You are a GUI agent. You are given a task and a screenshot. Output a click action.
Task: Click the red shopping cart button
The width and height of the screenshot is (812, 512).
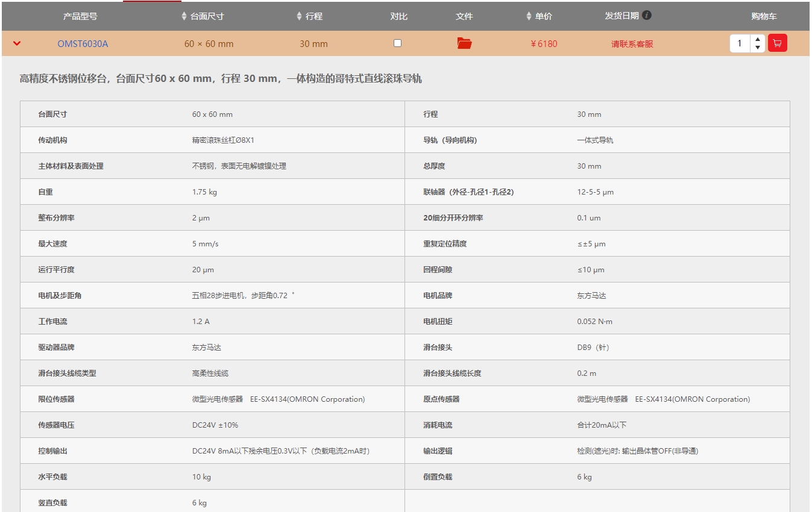tap(777, 43)
